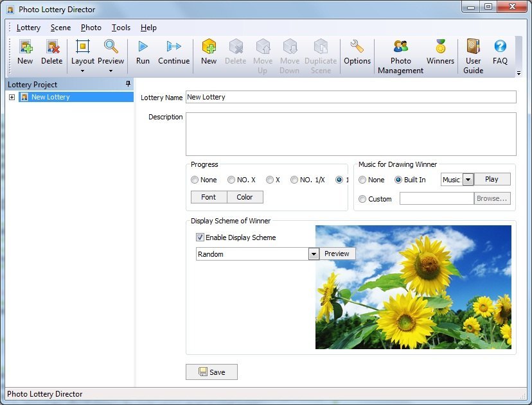
Task: Open the toolbar overflow arrow
Action: pos(519,73)
